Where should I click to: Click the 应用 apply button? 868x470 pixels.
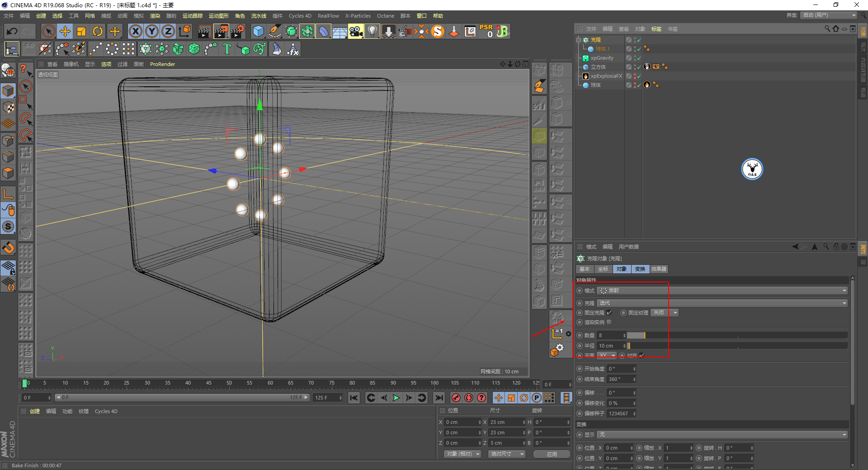552,454
